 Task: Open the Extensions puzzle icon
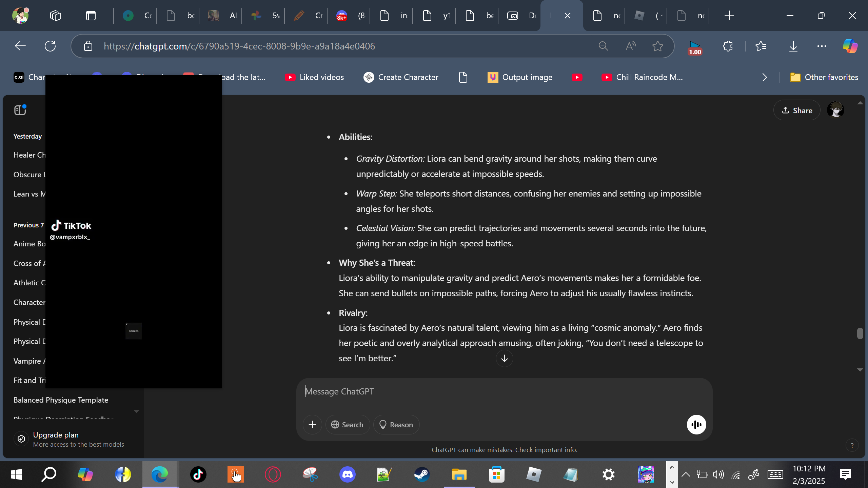[728, 46]
